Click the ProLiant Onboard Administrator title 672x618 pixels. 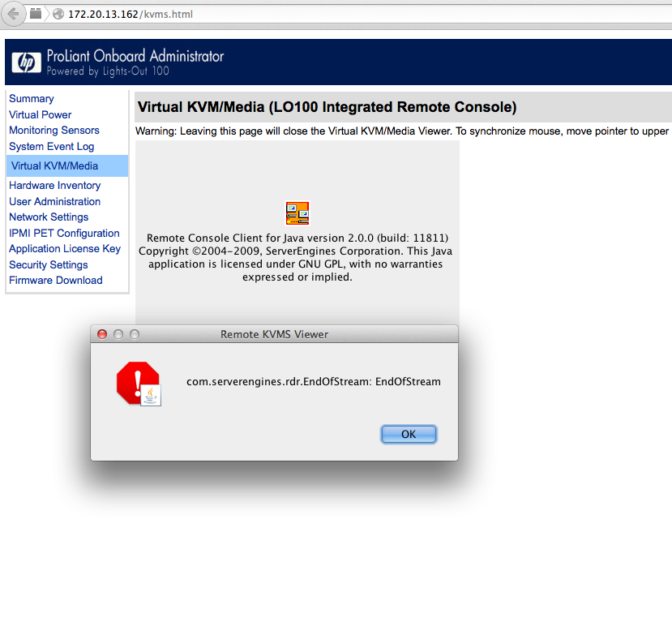[135, 56]
